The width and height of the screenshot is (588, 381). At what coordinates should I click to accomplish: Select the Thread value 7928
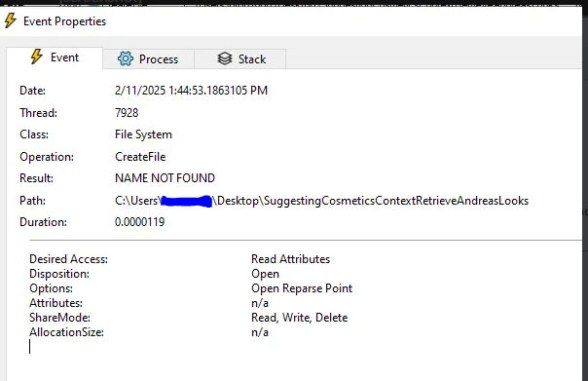coord(127,113)
